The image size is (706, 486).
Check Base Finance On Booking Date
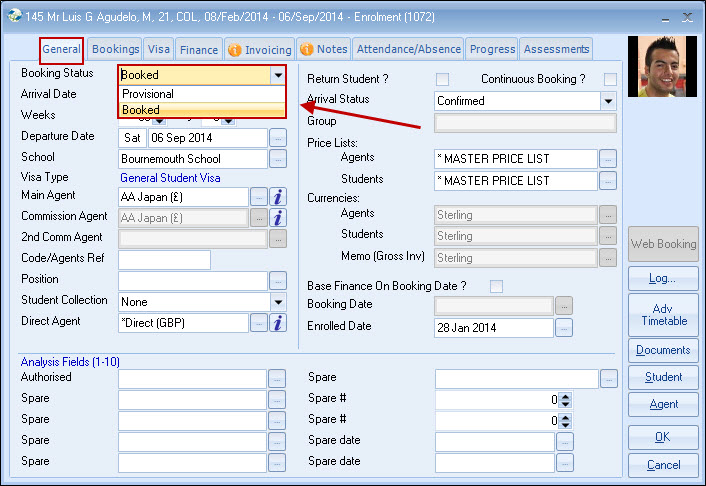click(496, 287)
